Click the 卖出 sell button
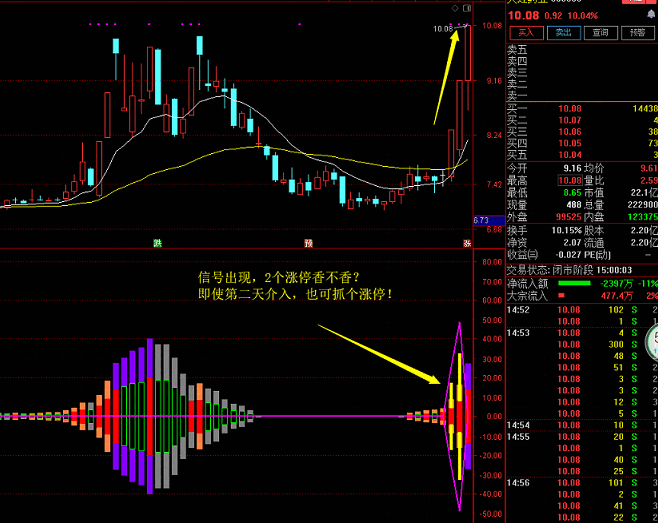The height and width of the screenshot is (523, 658). tap(564, 33)
